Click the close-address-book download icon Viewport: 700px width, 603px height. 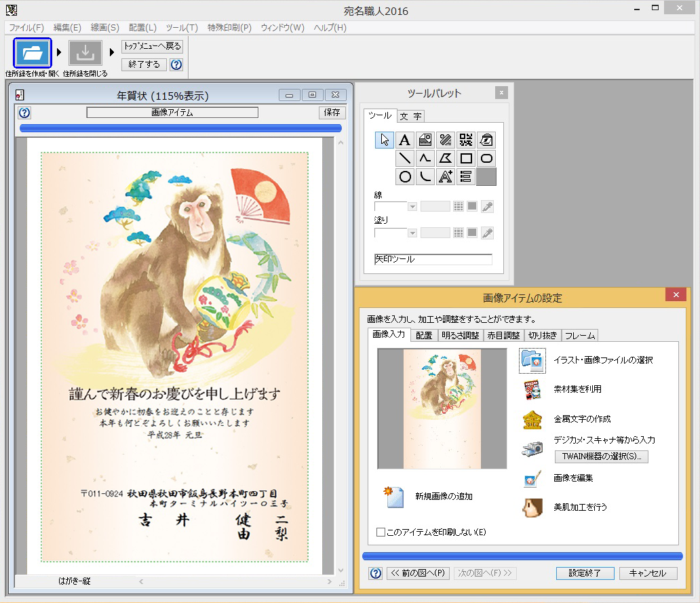click(x=85, y=53)
